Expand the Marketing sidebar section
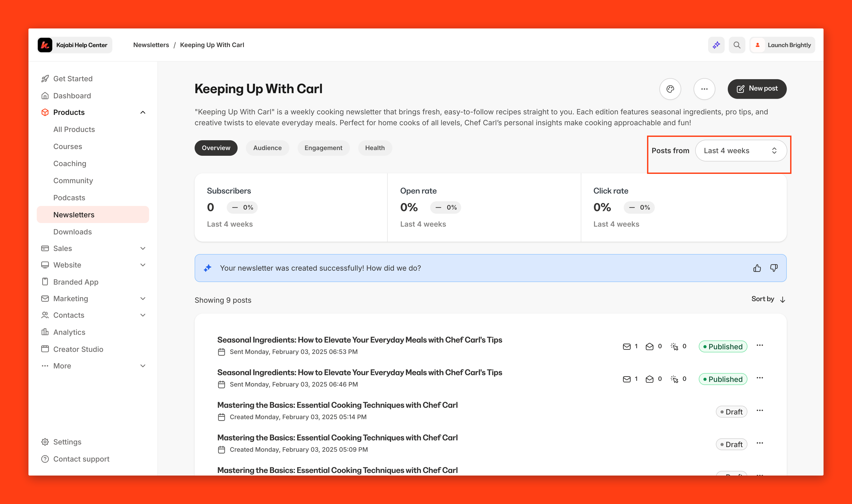 [143, 299]
